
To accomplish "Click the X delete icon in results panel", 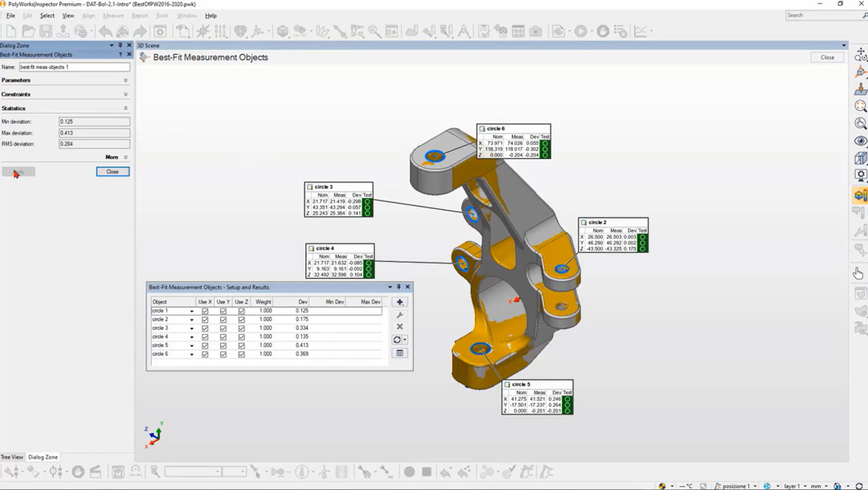I will [399, 327].
